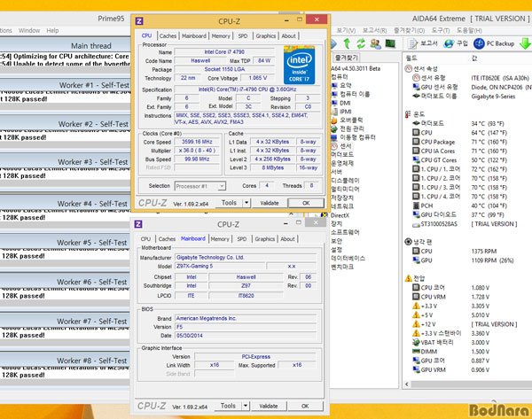Click OK in the lower CPU-Z window

305,406
